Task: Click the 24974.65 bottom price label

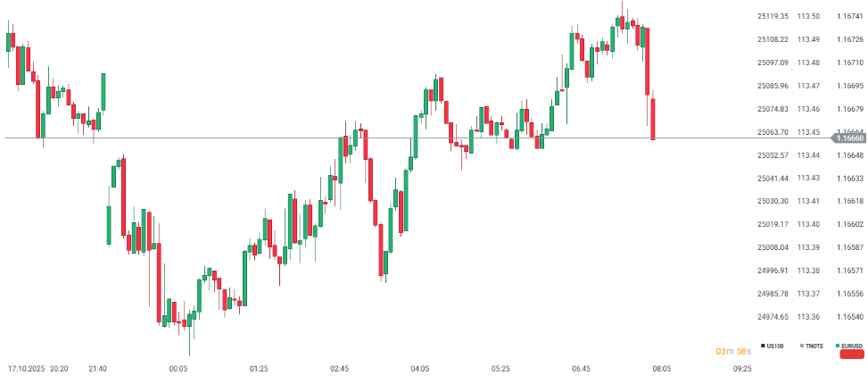Action: tap(773, 317)
